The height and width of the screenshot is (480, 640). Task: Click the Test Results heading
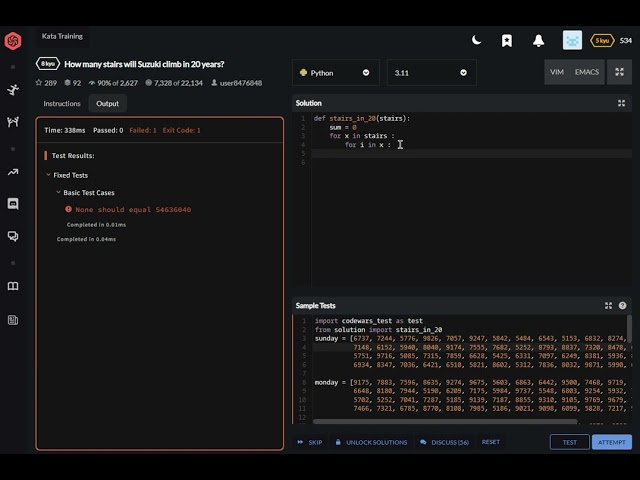73,156
